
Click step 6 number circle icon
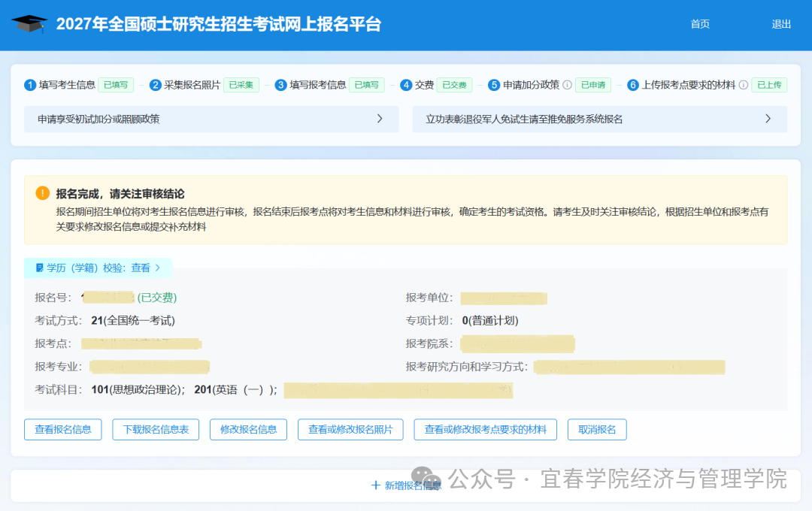pyautogui.click(x=633, y=85)
